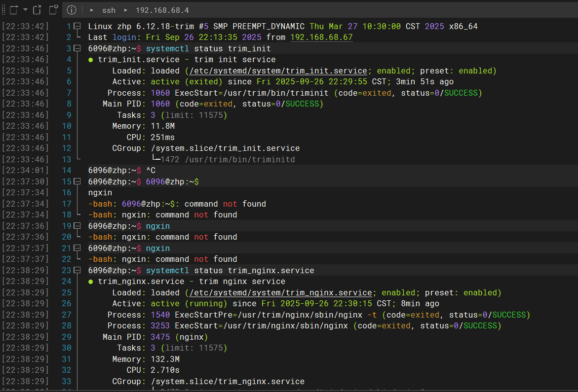Click the tab icon with circle badge
578x392 pixels.
coord(53,10)
